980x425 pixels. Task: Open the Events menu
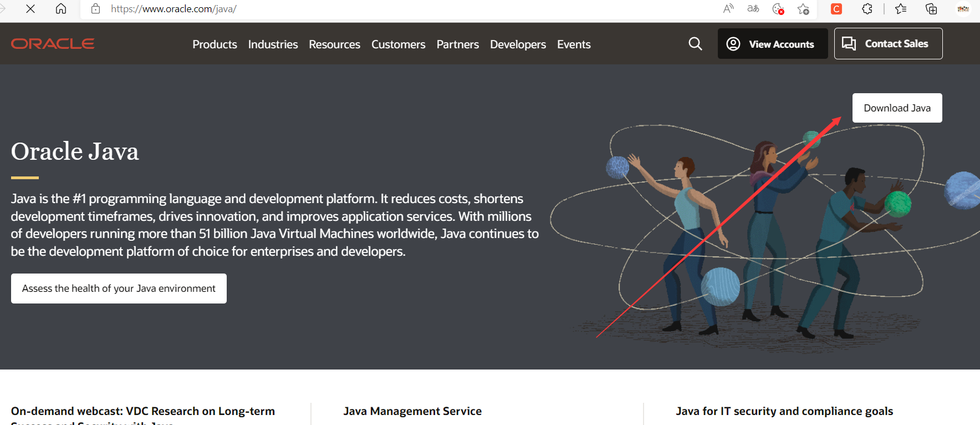pos(574,44)
